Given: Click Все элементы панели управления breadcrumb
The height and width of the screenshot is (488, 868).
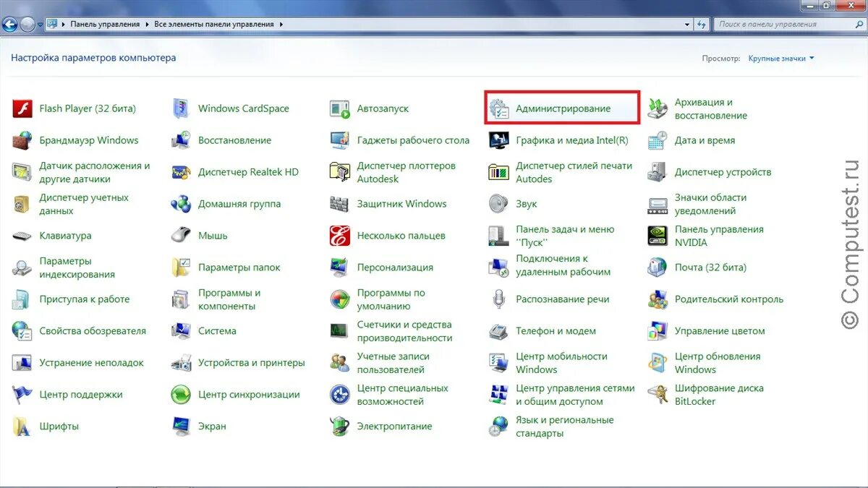Looking at the screenshot, I should coord(214,24).
